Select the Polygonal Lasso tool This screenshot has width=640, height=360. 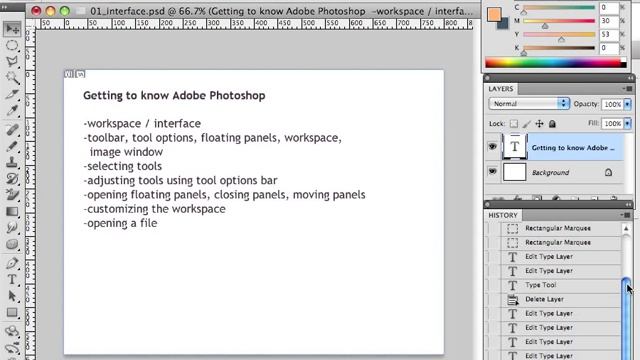(x=12, y=61)
